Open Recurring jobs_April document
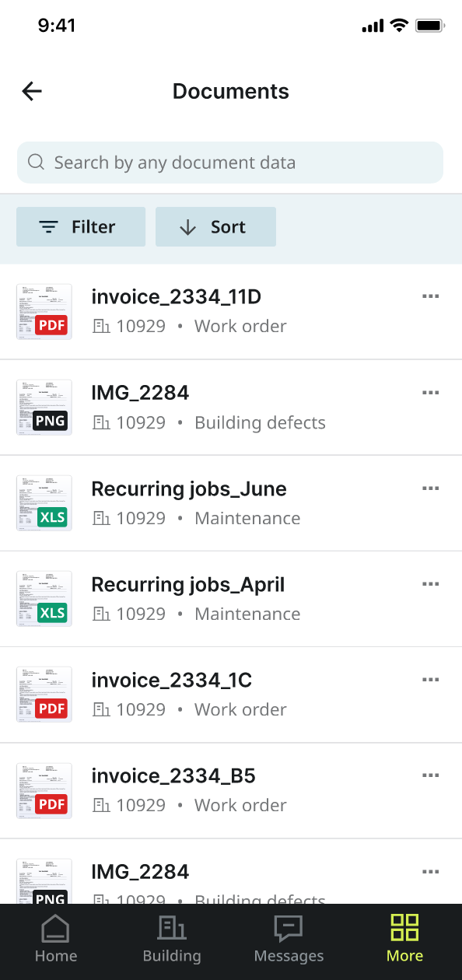This screenshot has height=980, width=462. (231, 599)
